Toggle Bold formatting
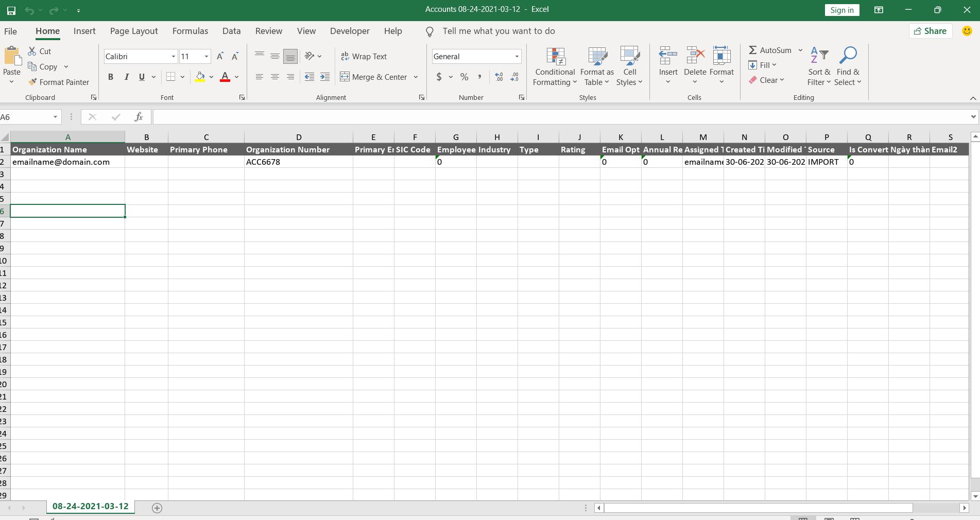 point(110,77)
